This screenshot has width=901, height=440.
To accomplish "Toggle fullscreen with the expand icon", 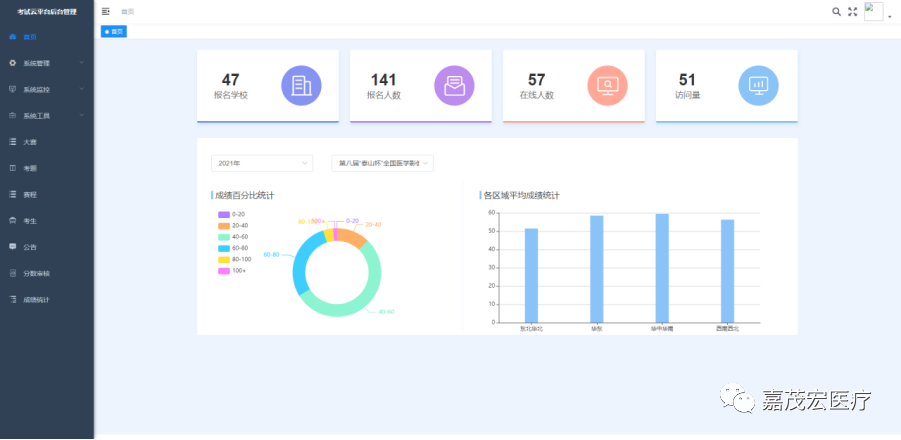I will point(853,11).
